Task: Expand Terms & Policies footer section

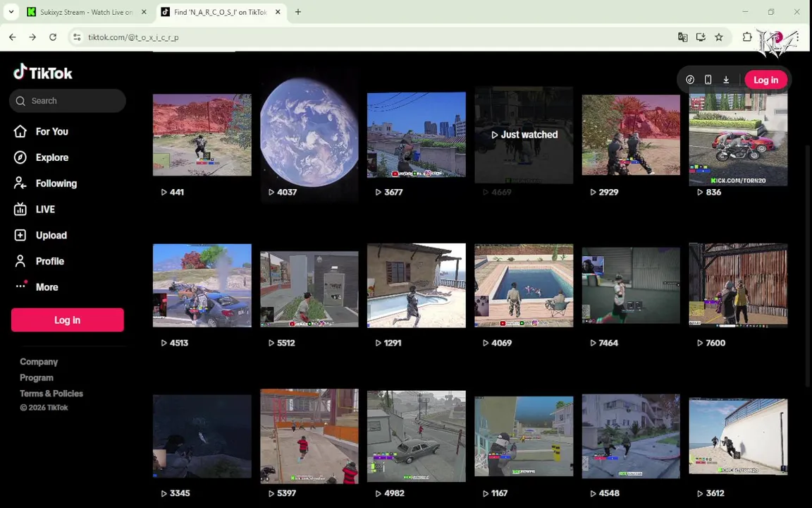Action: [x=51, y=394]
